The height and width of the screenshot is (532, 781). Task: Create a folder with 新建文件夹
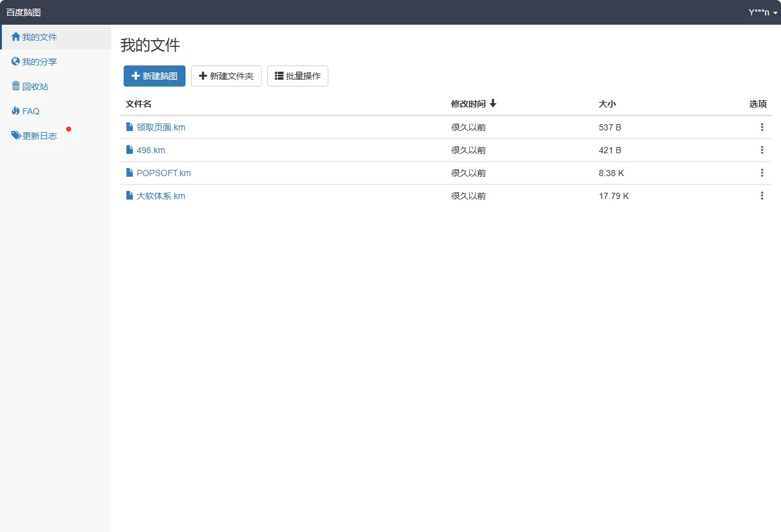pos(226,76)
